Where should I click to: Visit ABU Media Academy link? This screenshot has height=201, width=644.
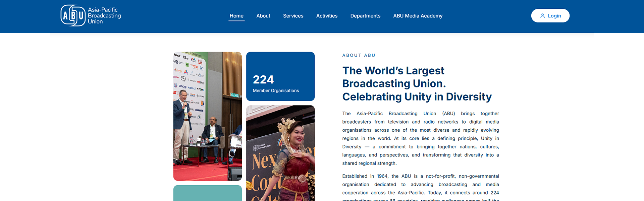(x=418, y=16)
